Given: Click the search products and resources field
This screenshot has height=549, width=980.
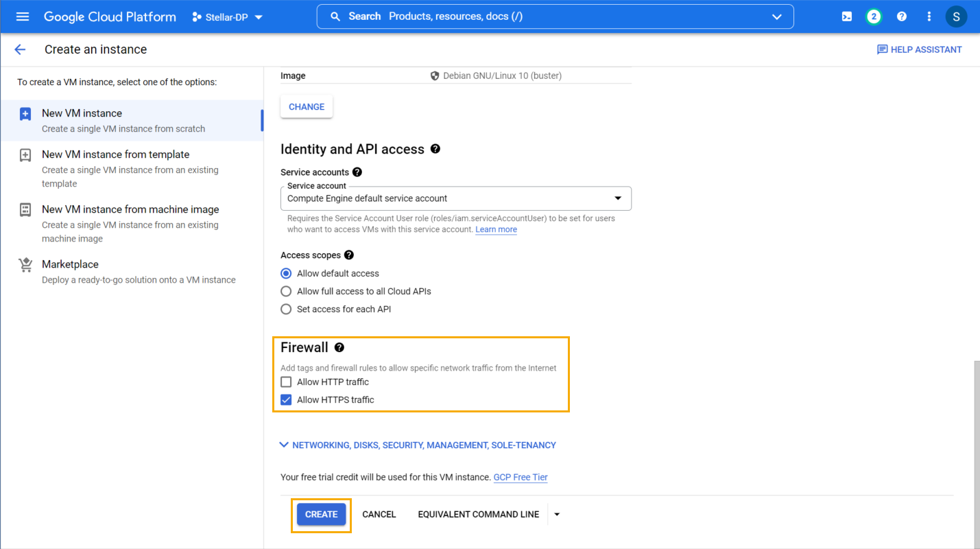Looking at the screenshot, I should point(549,16).
